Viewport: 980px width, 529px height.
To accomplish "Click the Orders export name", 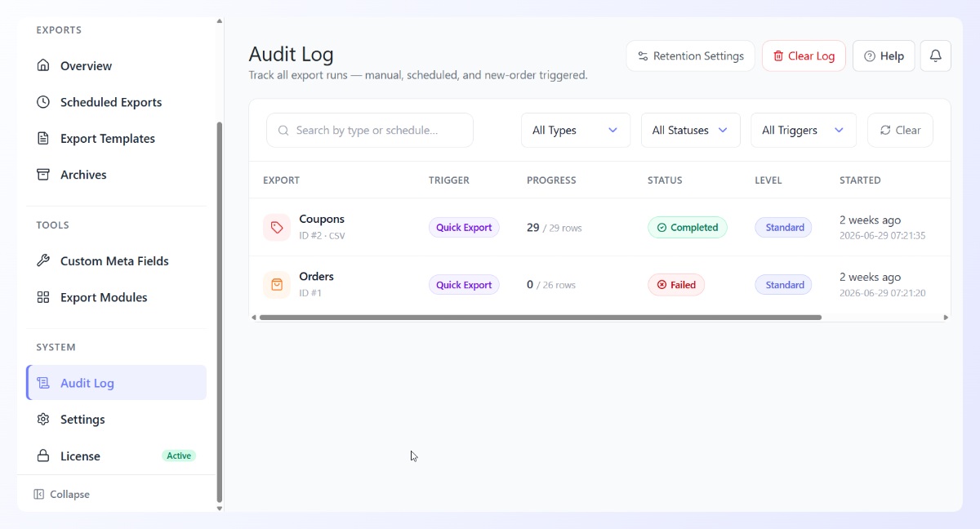I will [317, 276].
